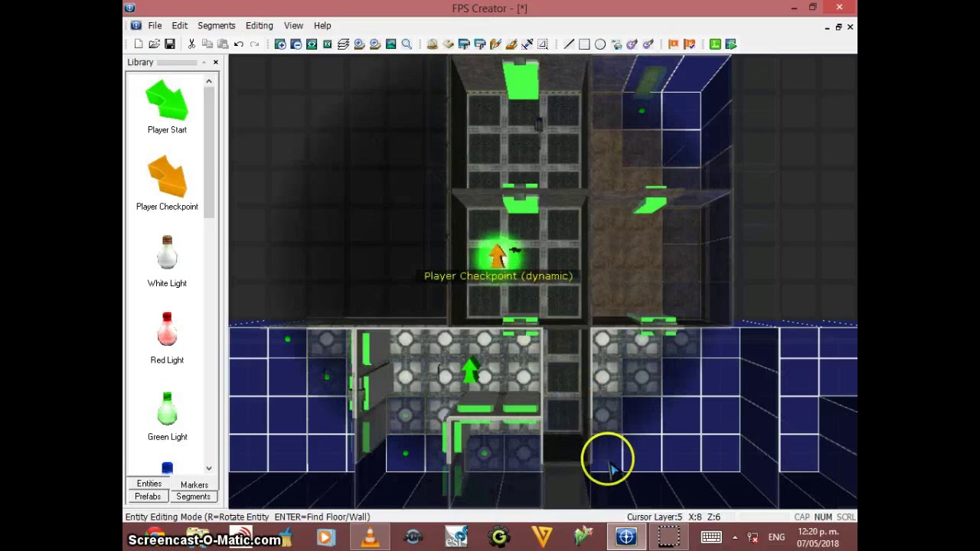Click the picture view mode icon

pyautogui.click(x=390, y=44)
